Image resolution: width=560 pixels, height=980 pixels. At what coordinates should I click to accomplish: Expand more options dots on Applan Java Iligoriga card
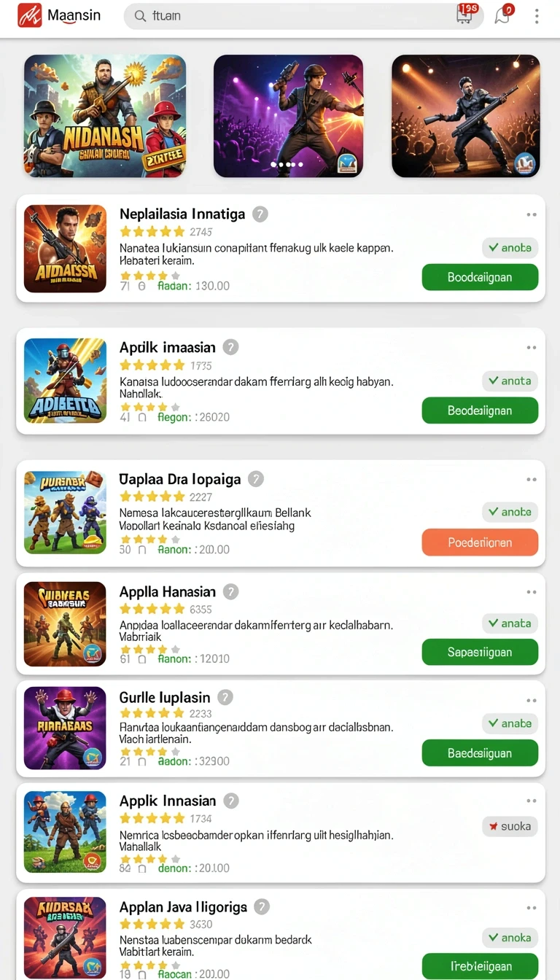pos(532,908)
